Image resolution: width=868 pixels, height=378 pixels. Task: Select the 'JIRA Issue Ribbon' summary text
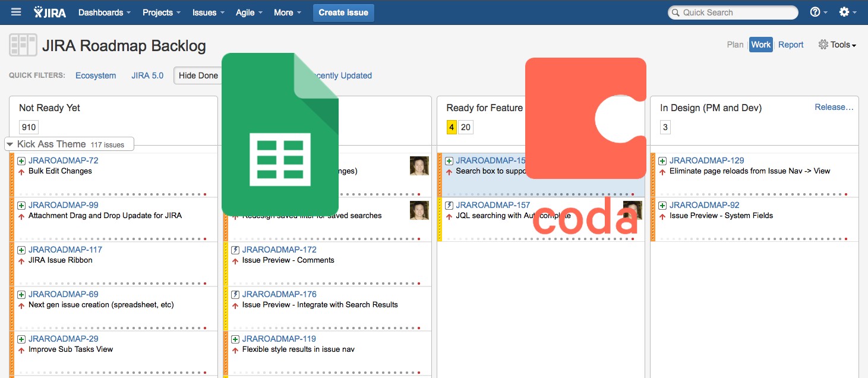point(61,260)
